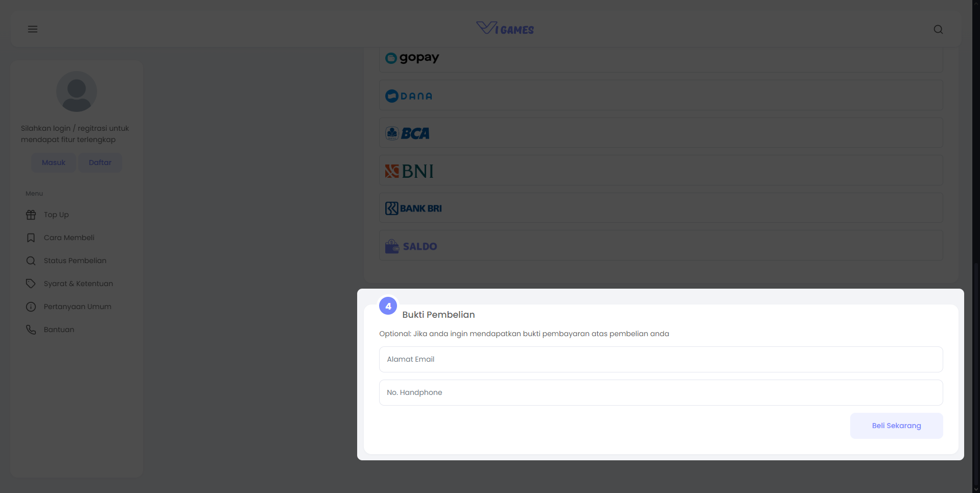Click the Masuk button

tap(54, 162)
